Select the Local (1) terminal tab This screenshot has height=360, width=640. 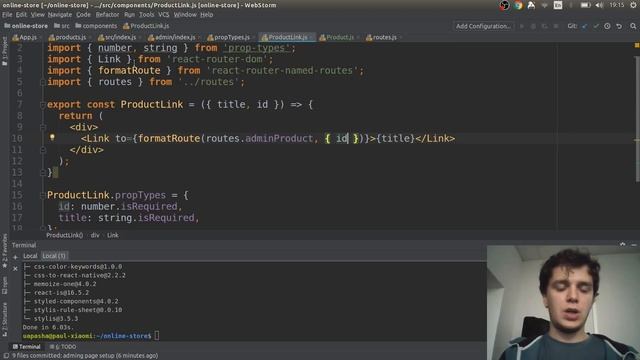(x=54, y=256)
